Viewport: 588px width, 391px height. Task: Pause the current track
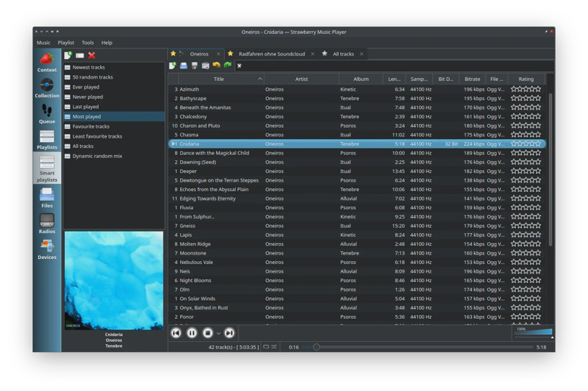point(192,333)
